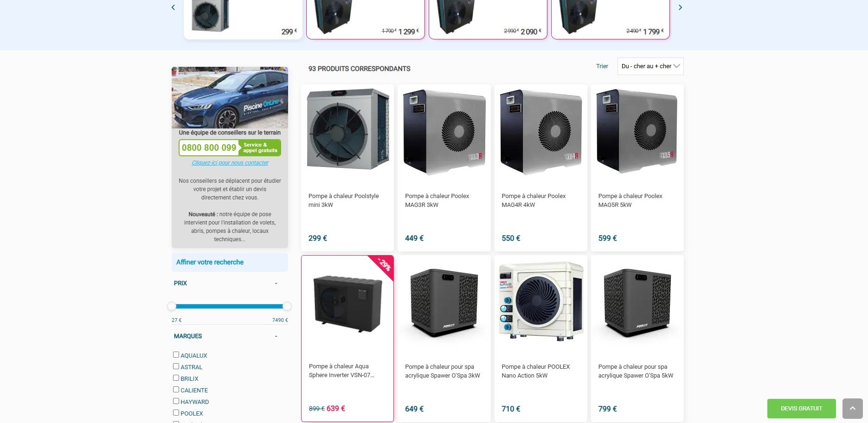Open the Poolex MAG3R 3kW product image

pyautogui.click(x=444, y=132)
